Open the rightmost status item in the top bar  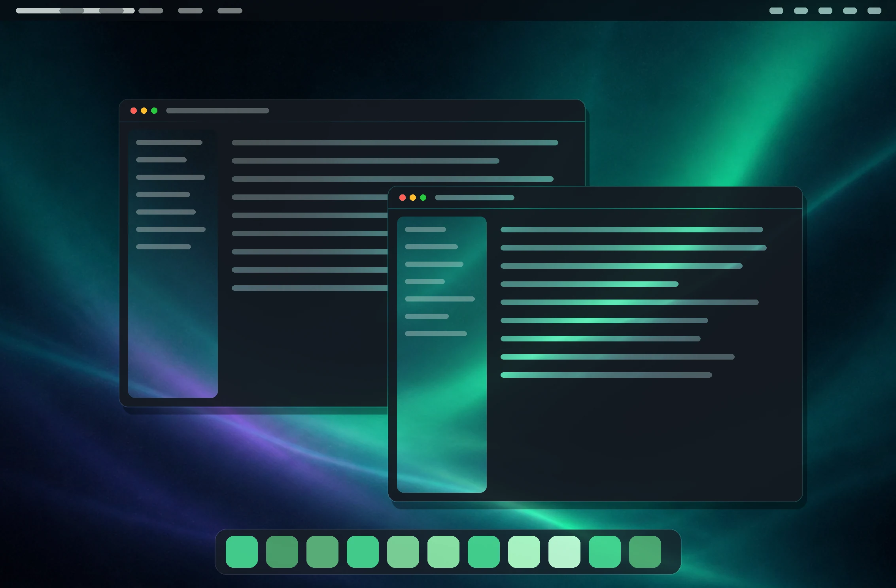coord(874,11)
